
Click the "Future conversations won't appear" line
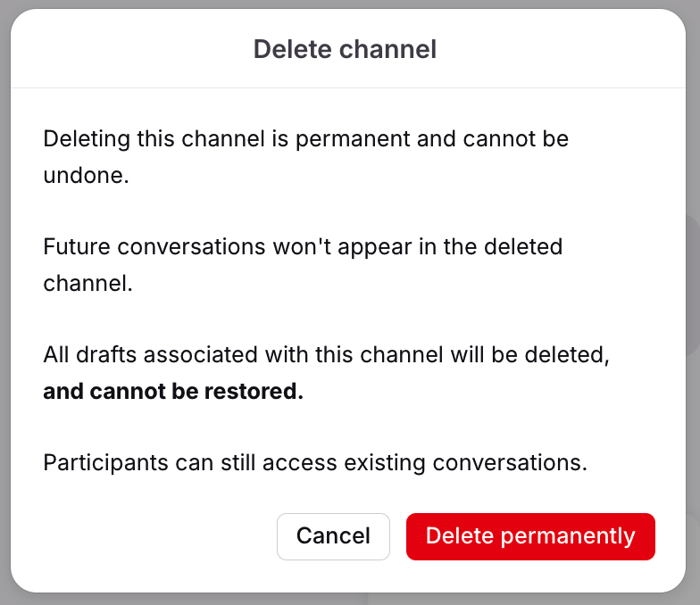(303, 247)
